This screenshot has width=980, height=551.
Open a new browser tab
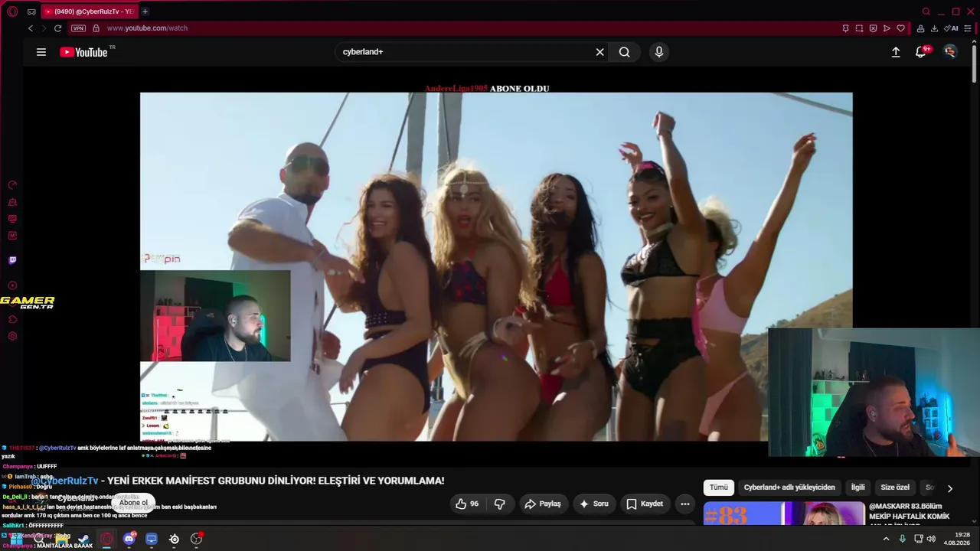point(145,11)
